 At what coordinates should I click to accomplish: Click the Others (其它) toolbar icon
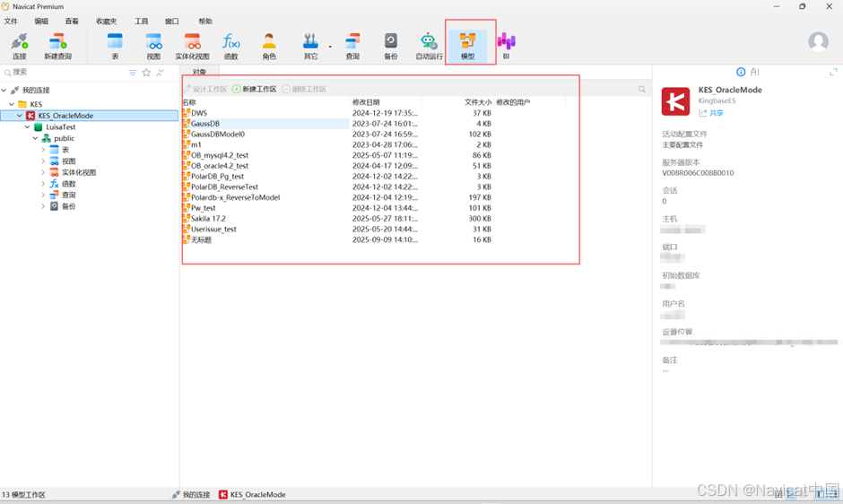310,47
